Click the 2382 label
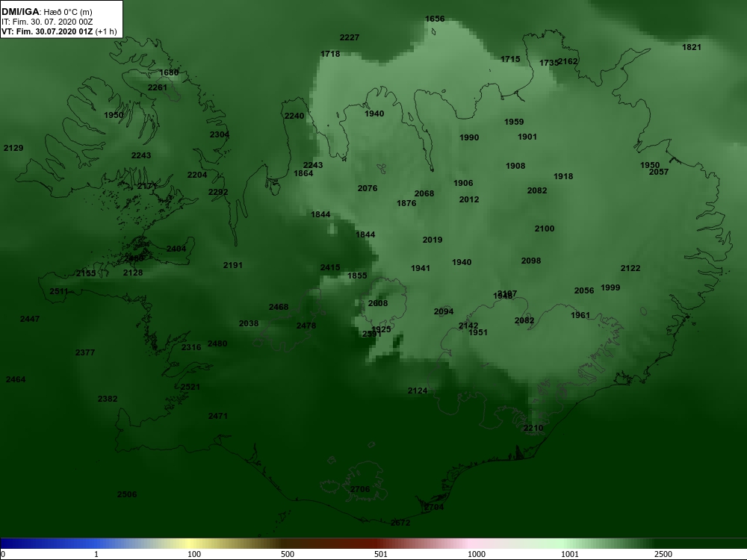 [x=107, y=399]
